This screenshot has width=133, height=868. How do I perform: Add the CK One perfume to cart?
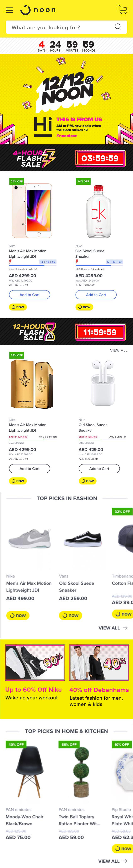click(96, 295)
